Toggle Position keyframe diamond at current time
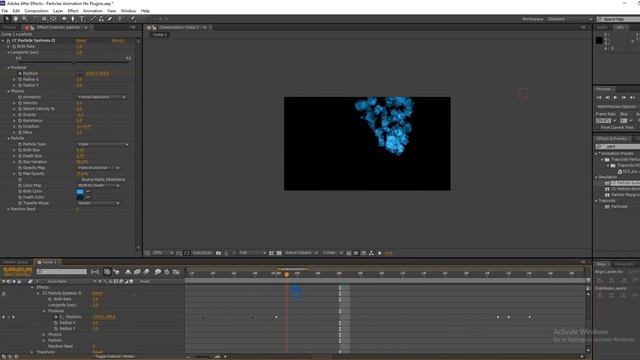Image resolution: width=640 pixels, height=360 pixels. coord(8,317)
